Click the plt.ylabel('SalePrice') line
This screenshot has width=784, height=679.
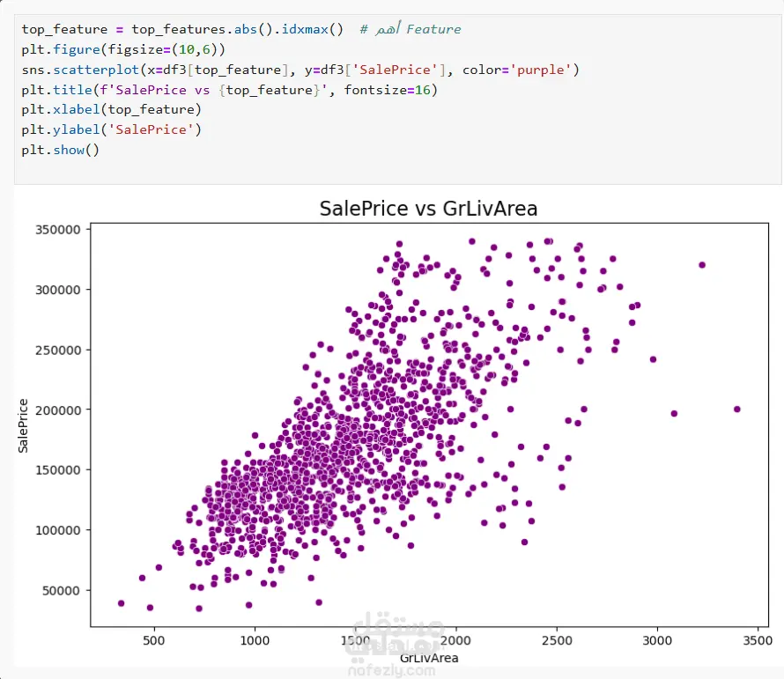111,129
